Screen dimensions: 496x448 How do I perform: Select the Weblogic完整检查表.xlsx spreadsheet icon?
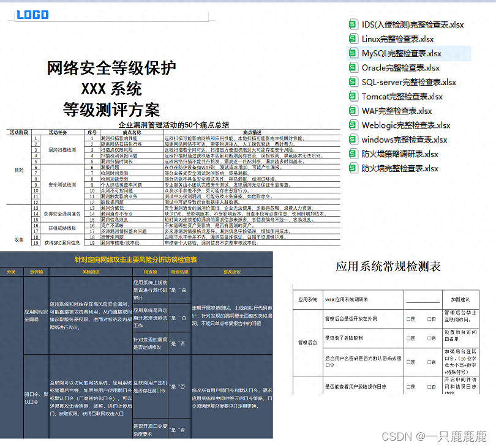[353, 125]
